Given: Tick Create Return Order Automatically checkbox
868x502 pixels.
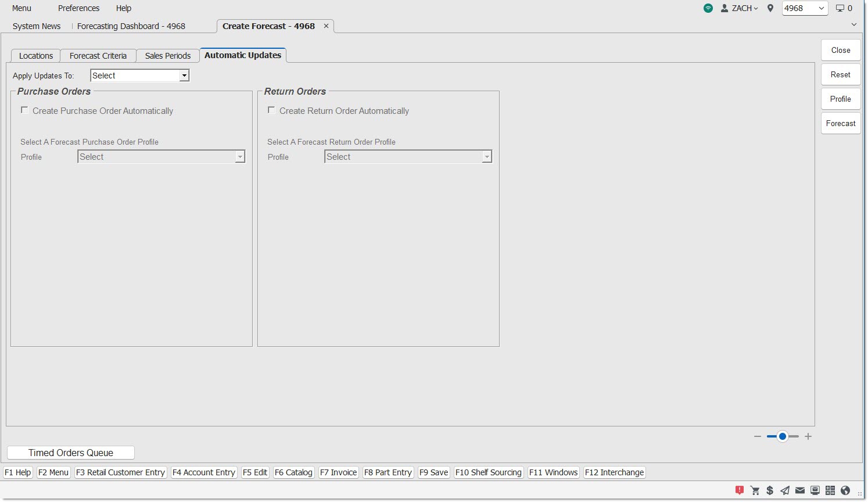Looking at the screenshot, I should click(271, 110).
